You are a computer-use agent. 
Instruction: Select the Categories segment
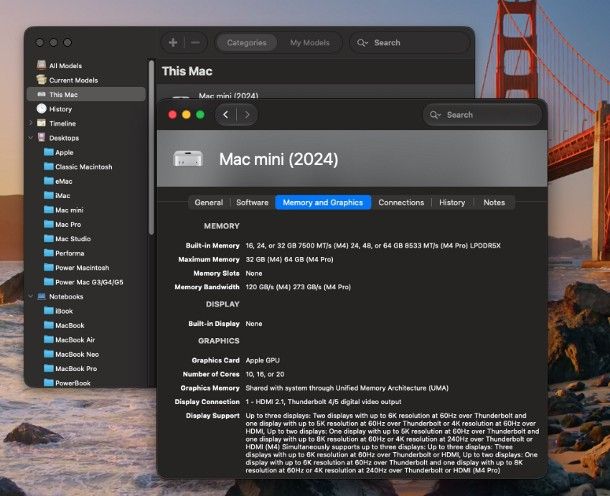coord(247,43)
